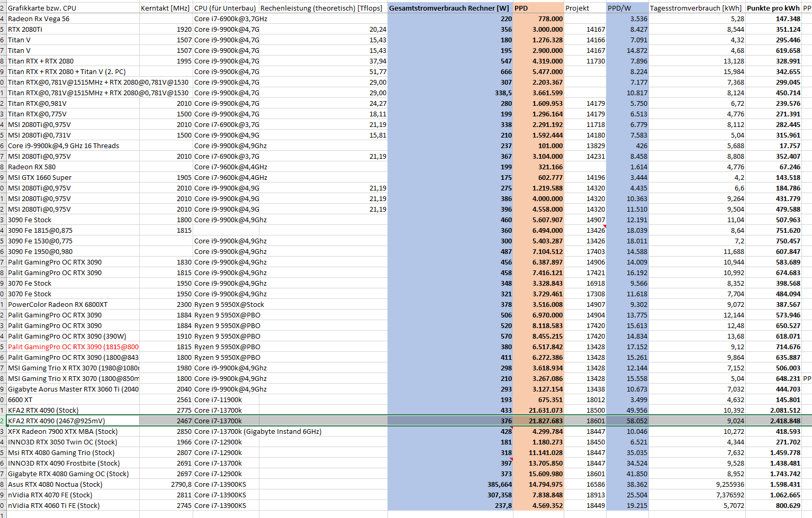
Task: Click 'Gigabyte Aorus Master RTX 3060 Ti' cell
Action: tap(73, 389)
